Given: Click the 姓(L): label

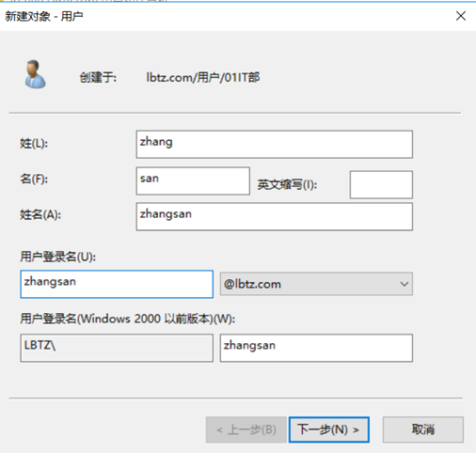Looking at the screenshot, I should (34, 144).
